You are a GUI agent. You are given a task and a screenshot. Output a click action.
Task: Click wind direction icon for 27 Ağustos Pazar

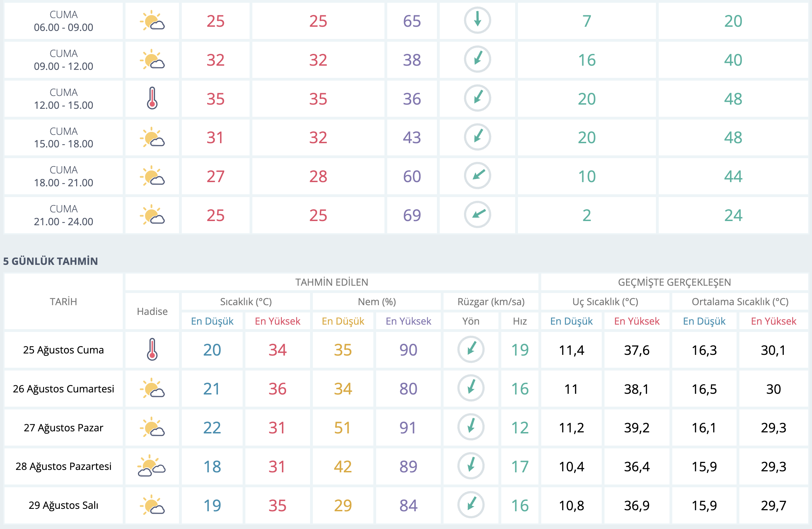(471, 427)
